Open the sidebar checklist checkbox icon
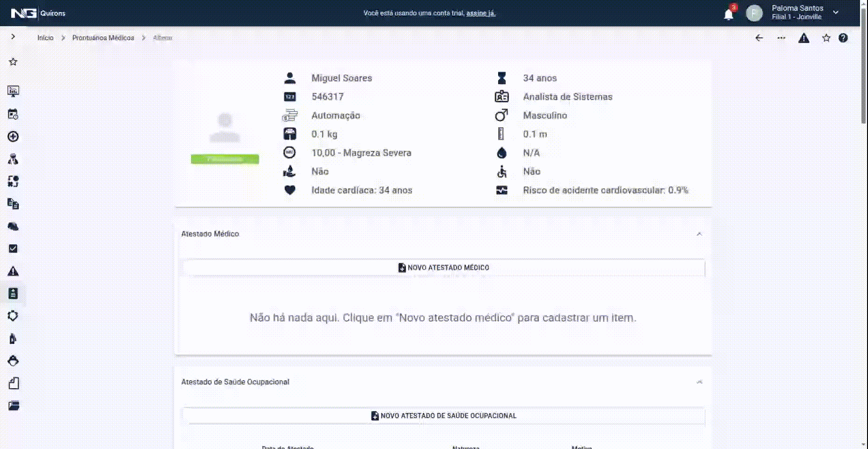The height and width of the screenshot is (449, 868). click(x=13, y=248)
